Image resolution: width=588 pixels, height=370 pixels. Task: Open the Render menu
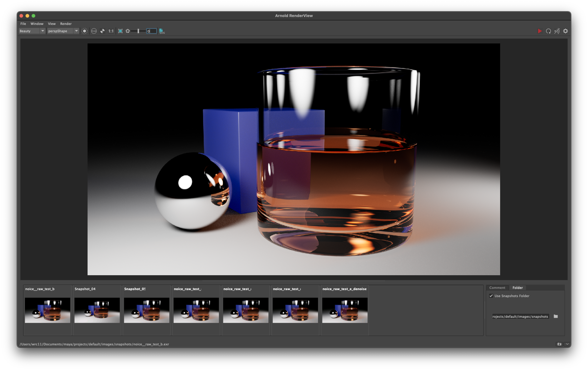point(66,24)
